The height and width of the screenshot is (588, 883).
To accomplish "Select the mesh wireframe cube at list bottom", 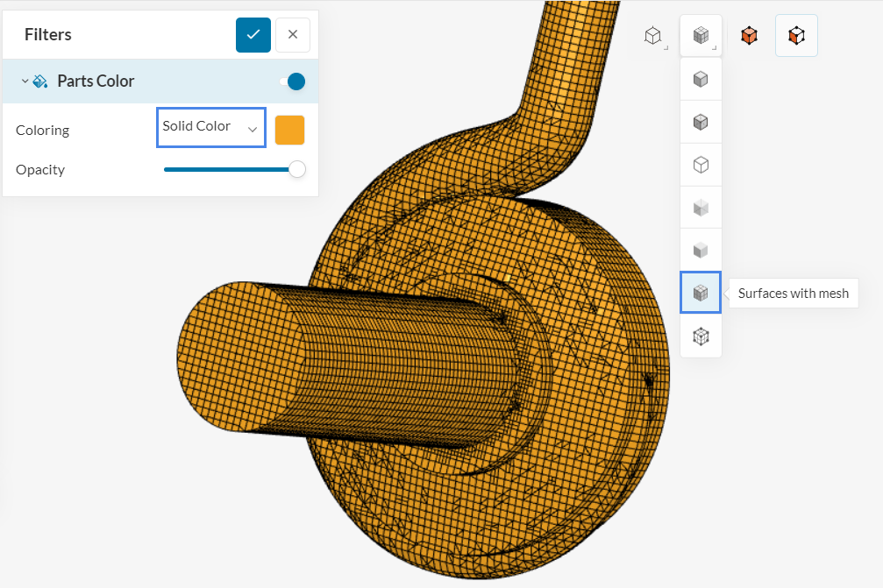I will [701, 336].
